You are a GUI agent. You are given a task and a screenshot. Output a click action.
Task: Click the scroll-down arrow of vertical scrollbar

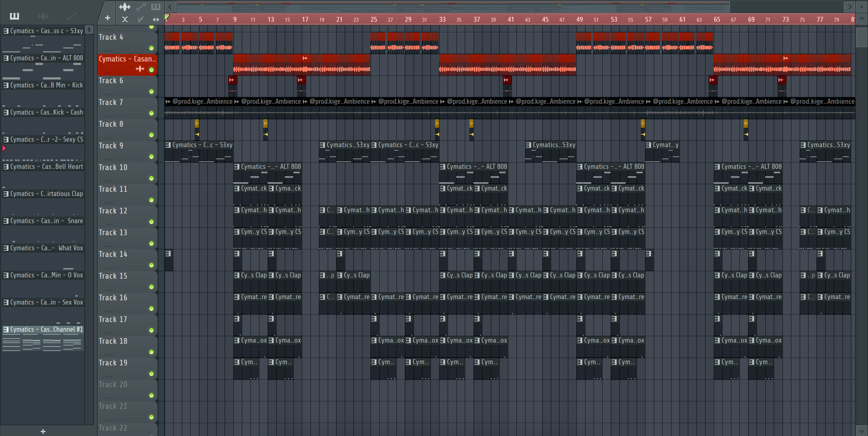[861, 431]
